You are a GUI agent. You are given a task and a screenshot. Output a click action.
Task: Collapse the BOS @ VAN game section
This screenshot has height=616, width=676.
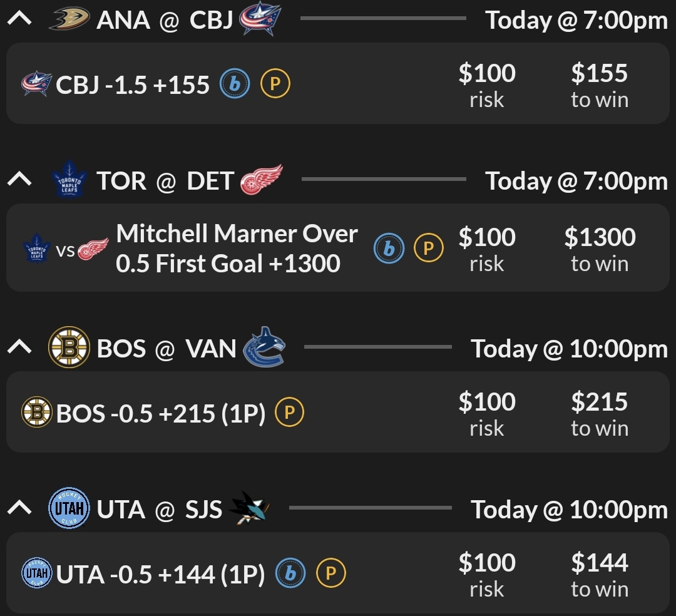pyautogui.click(x=19, y=347)
